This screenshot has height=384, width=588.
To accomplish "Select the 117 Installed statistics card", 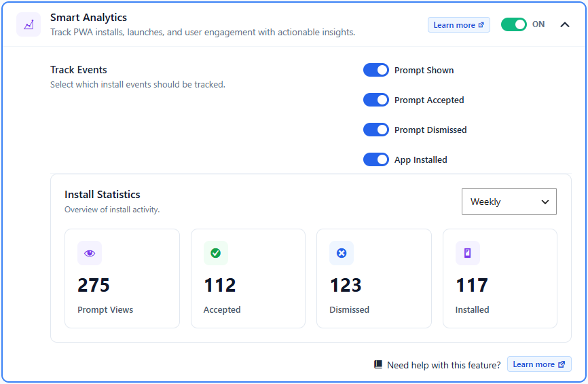I will pyautogui.click(x=500, y=278).
